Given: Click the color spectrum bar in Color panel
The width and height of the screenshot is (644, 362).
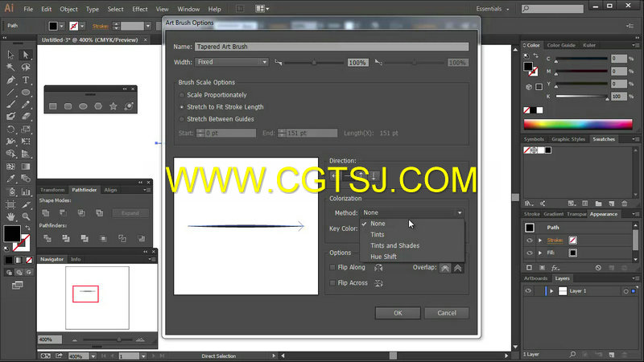Looking at the screenshot, I should 578,124.
